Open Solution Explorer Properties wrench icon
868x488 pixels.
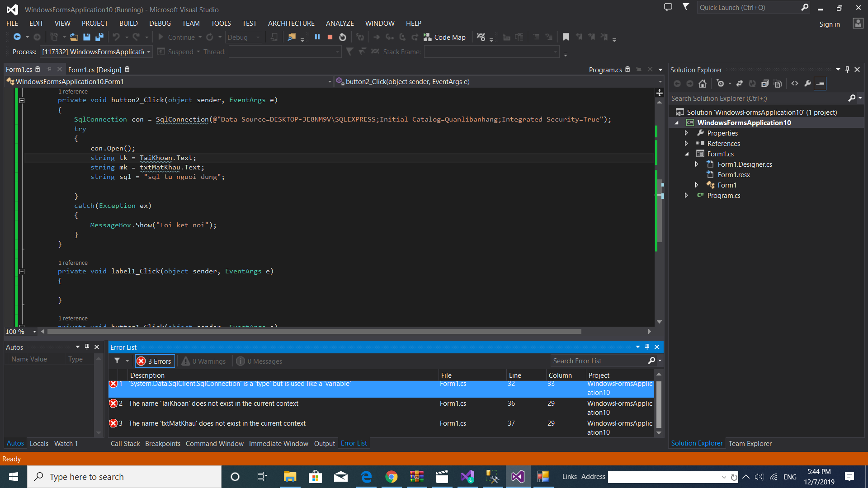tap(807, 84)
